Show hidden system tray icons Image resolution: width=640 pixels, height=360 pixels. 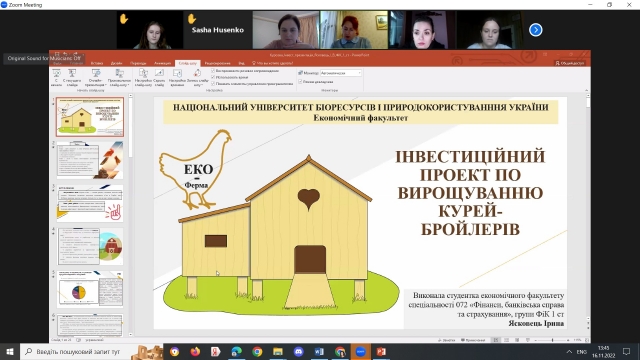[x=569, y=351]
